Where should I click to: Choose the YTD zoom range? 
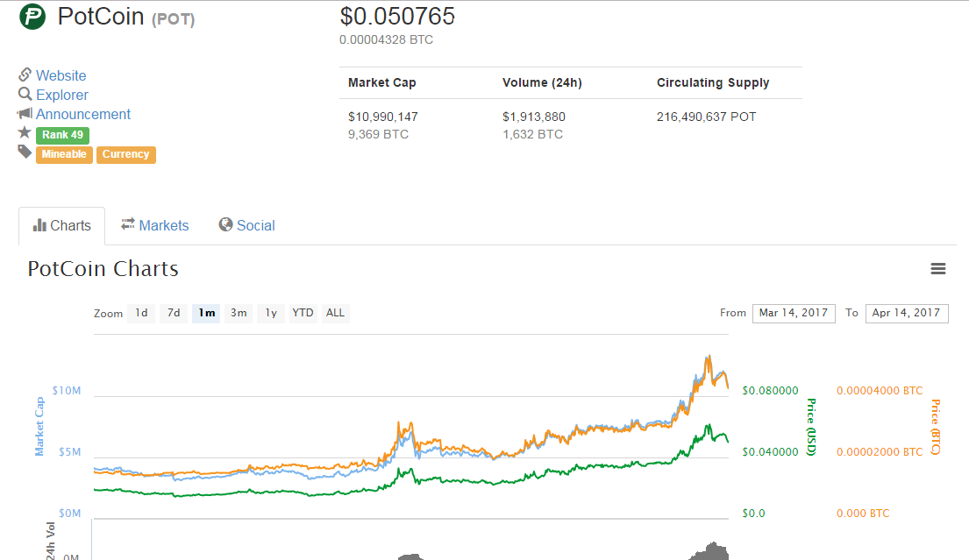[x=303, y=313]
